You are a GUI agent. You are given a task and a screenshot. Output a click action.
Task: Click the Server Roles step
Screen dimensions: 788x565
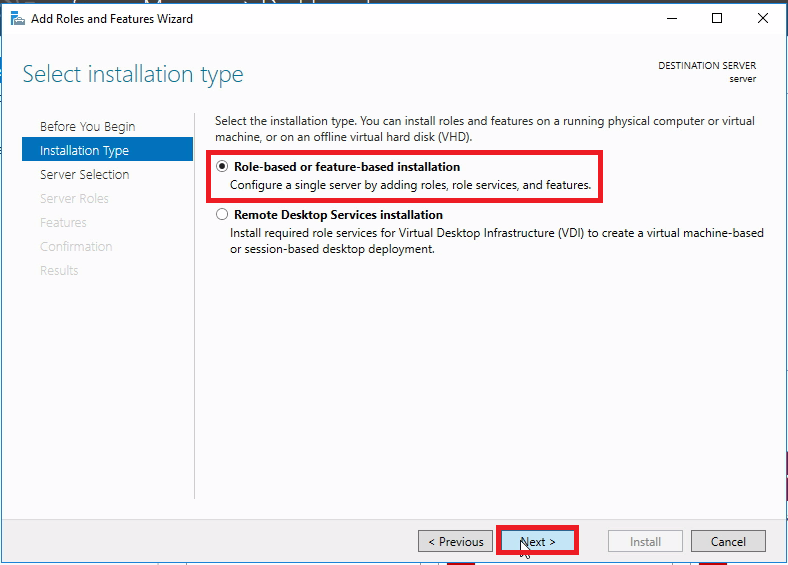tap(74, 198)
